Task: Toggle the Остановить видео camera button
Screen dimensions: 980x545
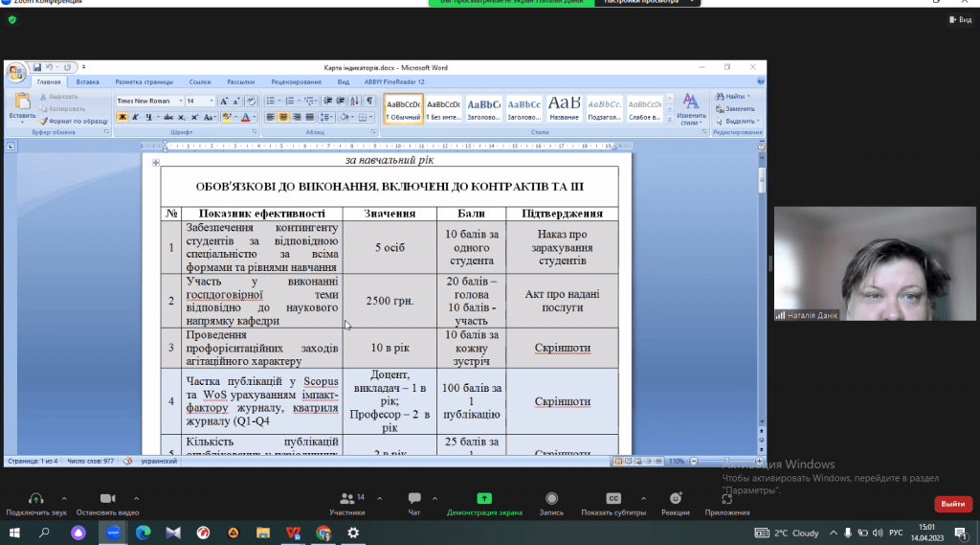Action: (107, 499)
